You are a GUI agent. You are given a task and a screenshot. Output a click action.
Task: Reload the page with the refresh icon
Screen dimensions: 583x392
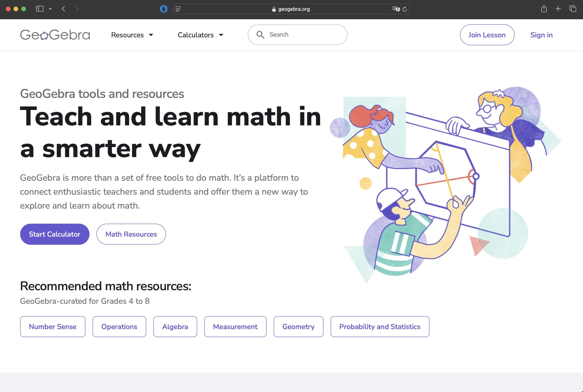[x=405, y=9]
